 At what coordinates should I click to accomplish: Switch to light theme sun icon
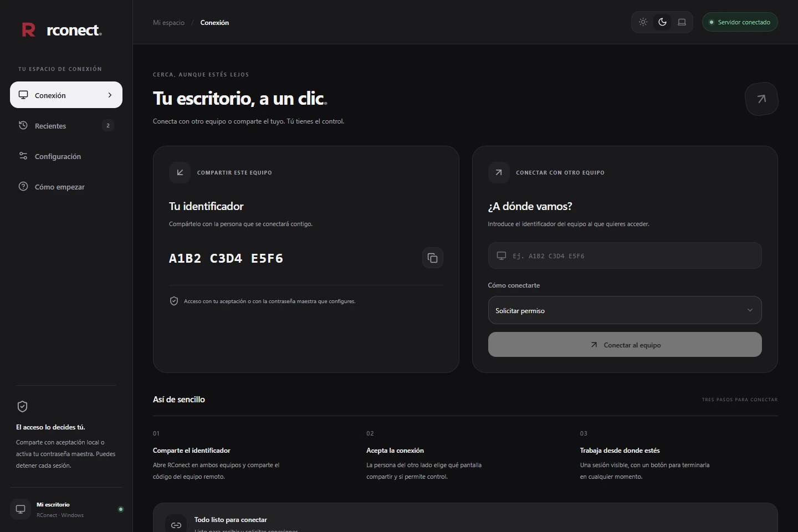coord(643,22)
